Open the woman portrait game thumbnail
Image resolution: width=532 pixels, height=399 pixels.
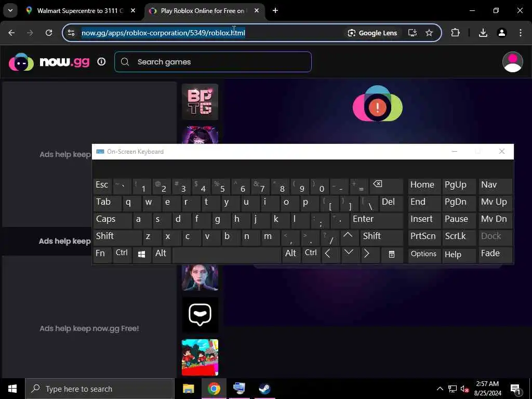[200, 277]
